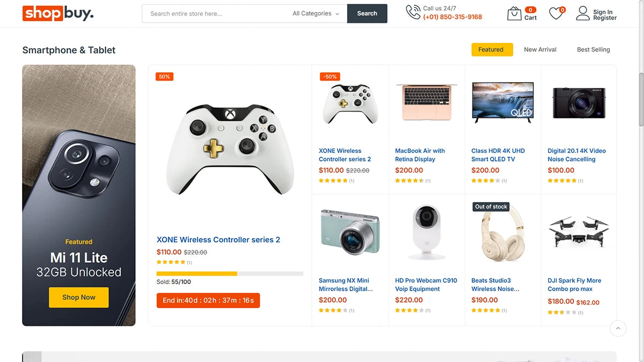Click the Sign In account icon
Image resolution: width=644 pixels, height=362 pixels.
(583, 13)
